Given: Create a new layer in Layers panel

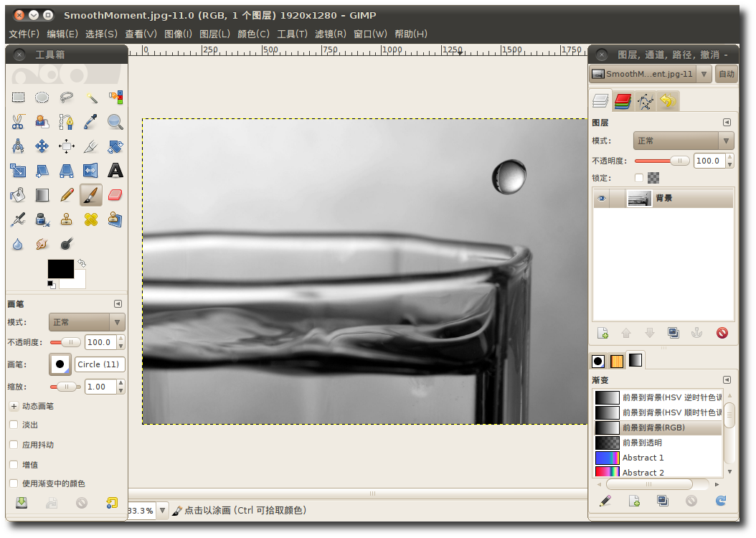Looking at the screenshot, I should (x=603, y=333).
